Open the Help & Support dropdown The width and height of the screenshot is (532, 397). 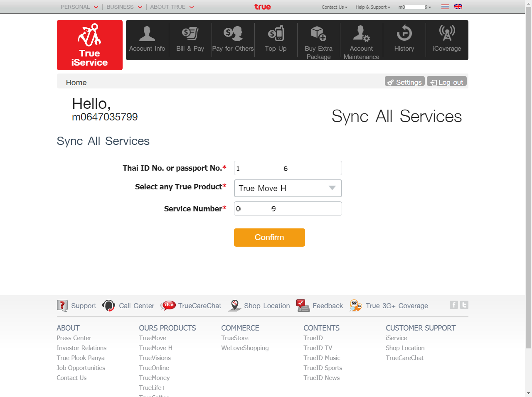coord(373,7)
